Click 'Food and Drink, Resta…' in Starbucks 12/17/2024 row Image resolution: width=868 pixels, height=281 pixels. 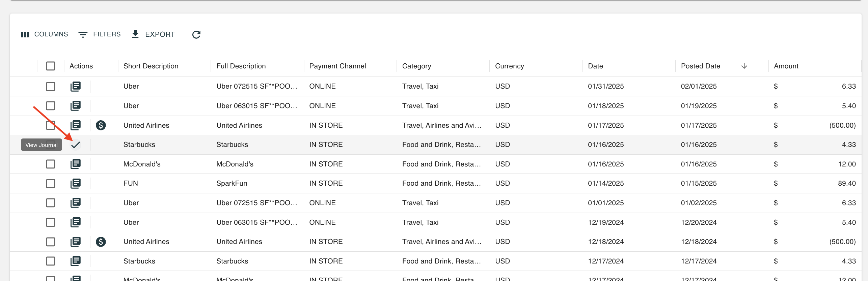pyautogui.click(x=441, y=261)
